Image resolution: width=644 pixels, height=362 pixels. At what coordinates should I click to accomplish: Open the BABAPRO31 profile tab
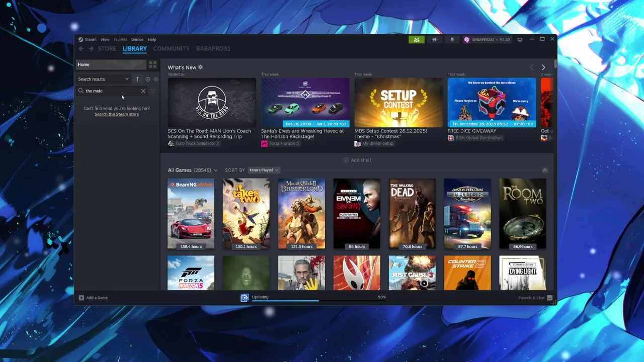[213, 49]
